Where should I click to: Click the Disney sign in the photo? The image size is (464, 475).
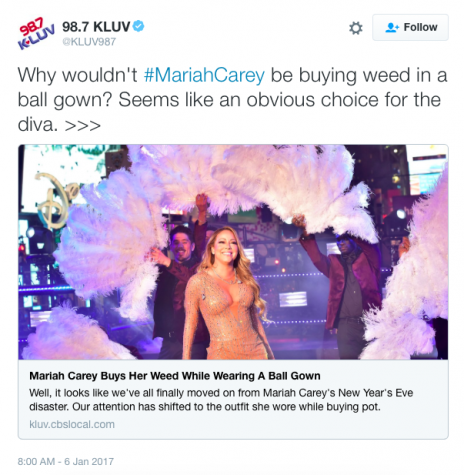click(55, 200)
